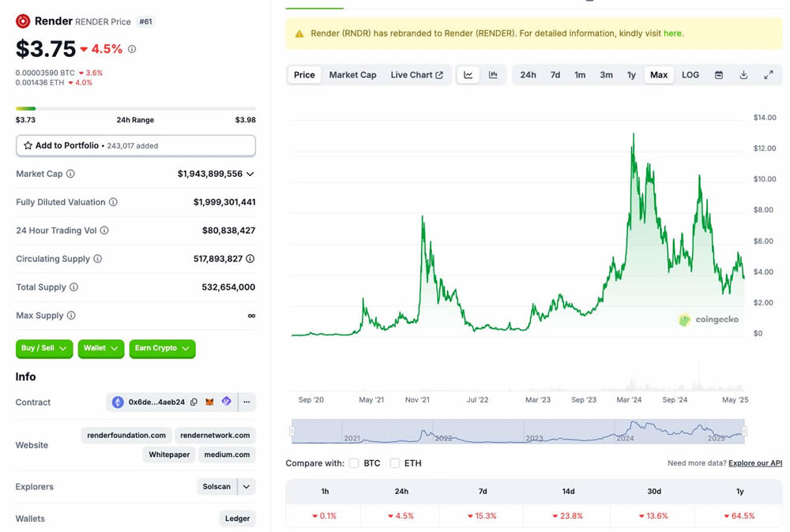
Task: Open the chart date range calendar
Action: pos(719,75)
